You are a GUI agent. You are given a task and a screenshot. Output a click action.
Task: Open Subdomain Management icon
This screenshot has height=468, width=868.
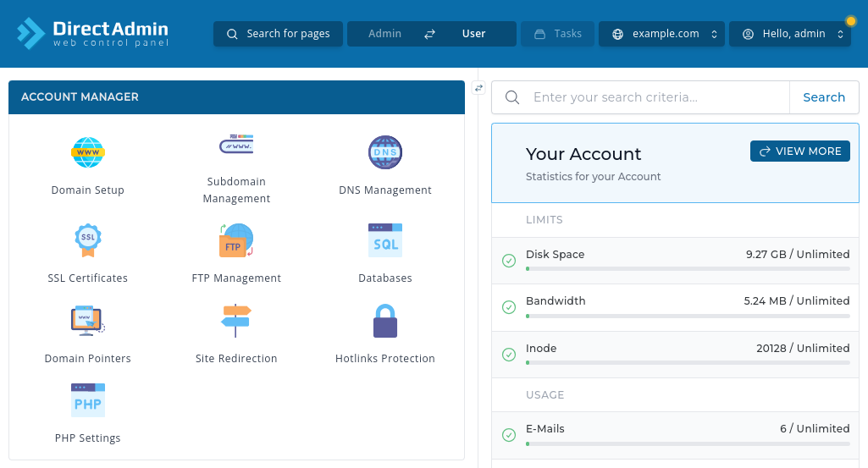point(236,146)
